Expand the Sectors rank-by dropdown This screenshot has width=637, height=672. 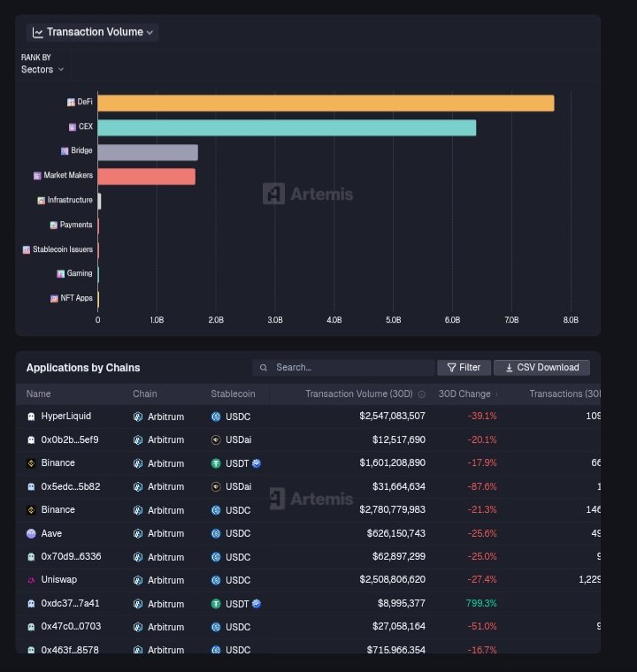click(42, 70)
